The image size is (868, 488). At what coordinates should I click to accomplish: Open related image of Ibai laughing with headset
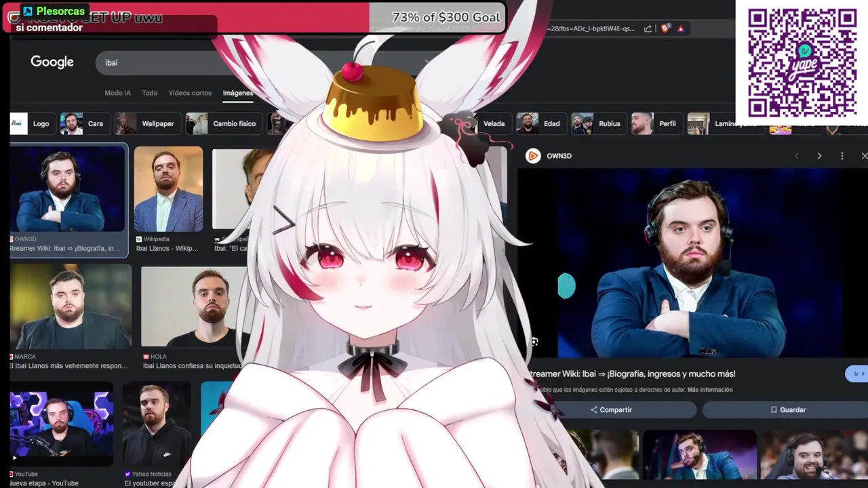pos(814,455)
